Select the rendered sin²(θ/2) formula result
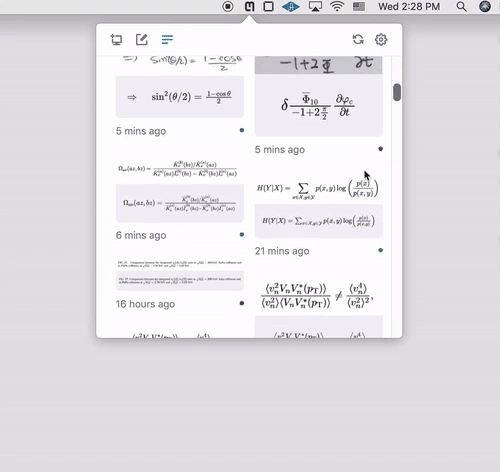The image size is (500, 472). point(180,97)
